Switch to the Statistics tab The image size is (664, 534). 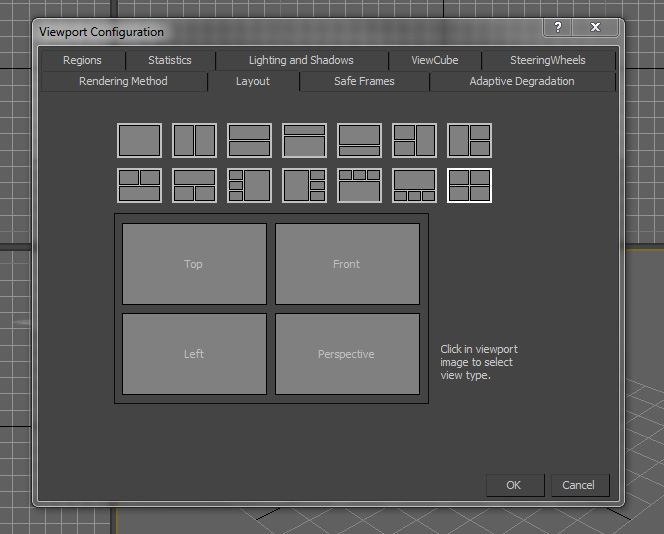pyautogui.click(x=170, y=60)
